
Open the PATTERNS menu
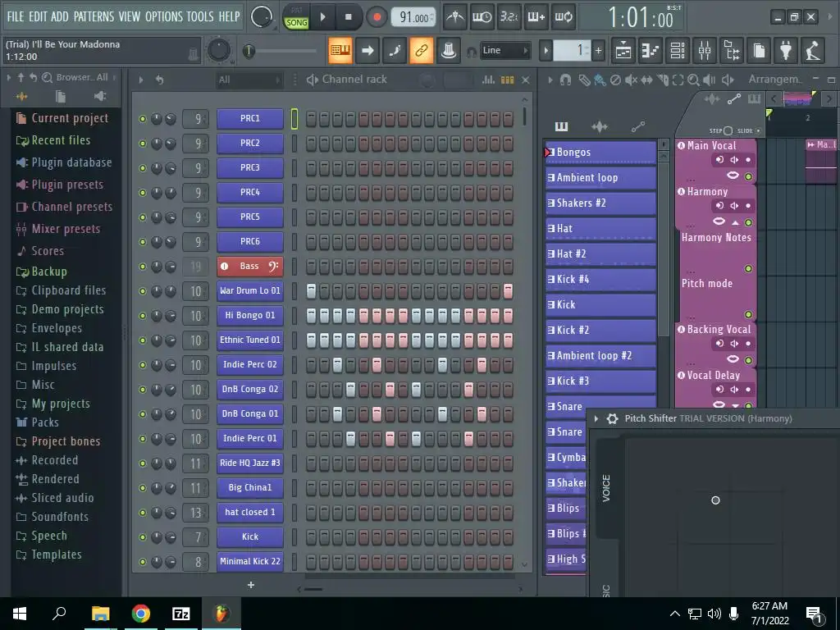pos(94,16)
